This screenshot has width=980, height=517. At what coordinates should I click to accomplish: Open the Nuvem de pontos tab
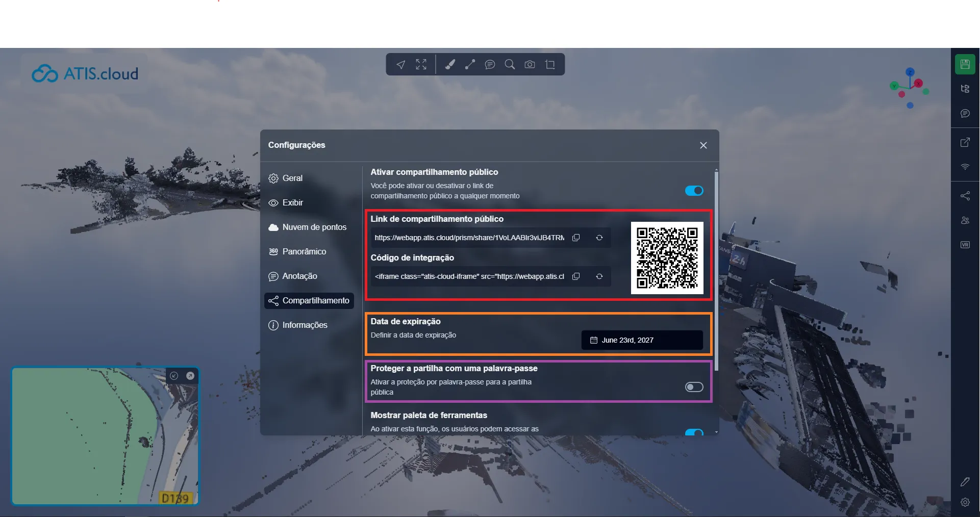(x=314, y=227)
